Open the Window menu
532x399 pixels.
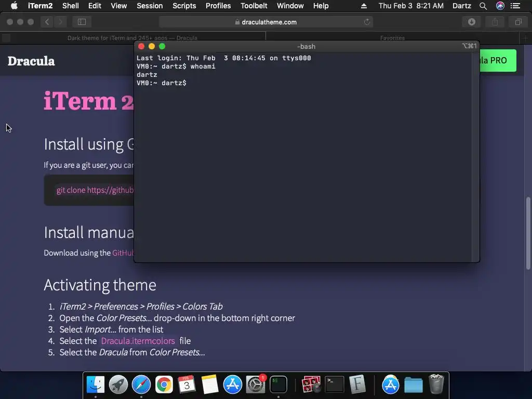[290, 6]
